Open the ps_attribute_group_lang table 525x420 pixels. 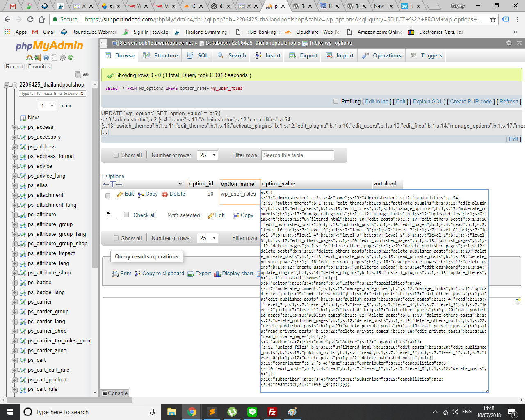57,234
